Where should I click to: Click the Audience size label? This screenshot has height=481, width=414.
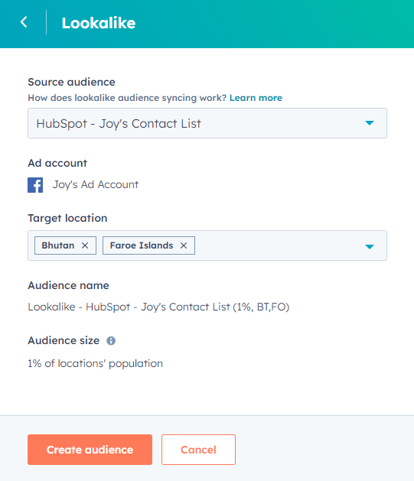(x=63, y=340)
